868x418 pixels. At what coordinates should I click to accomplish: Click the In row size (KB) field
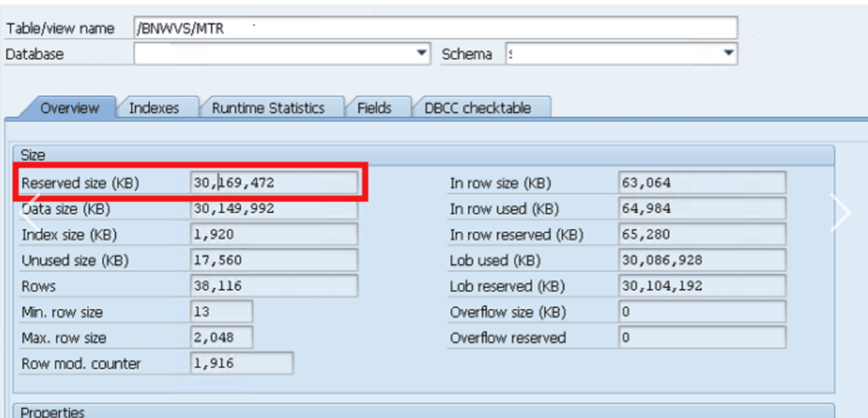pos(702,183)
